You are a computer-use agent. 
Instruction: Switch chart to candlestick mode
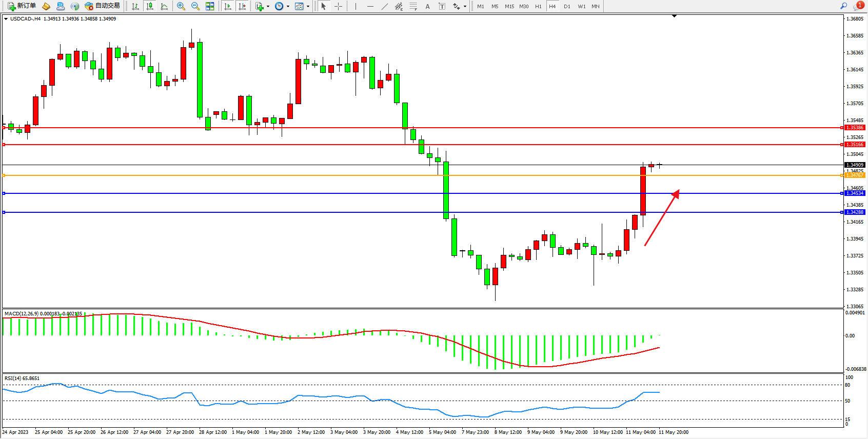click(150, 6)
